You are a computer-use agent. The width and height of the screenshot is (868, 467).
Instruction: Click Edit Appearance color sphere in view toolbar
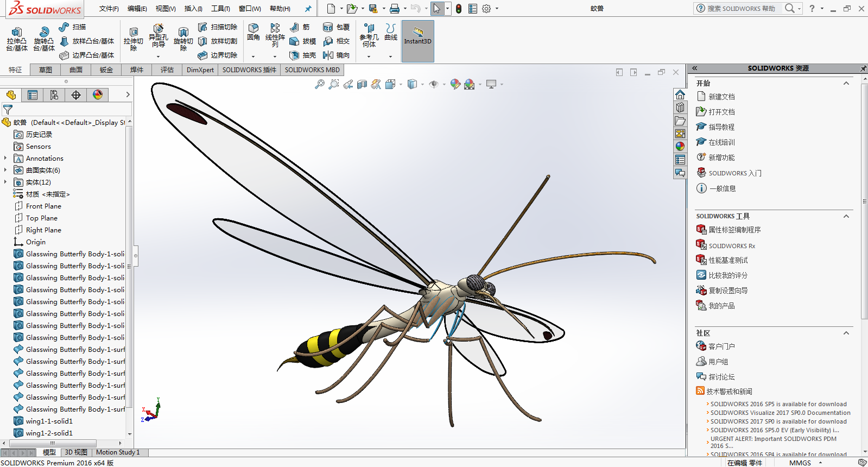pyautogui.click(x=455, y=84)
